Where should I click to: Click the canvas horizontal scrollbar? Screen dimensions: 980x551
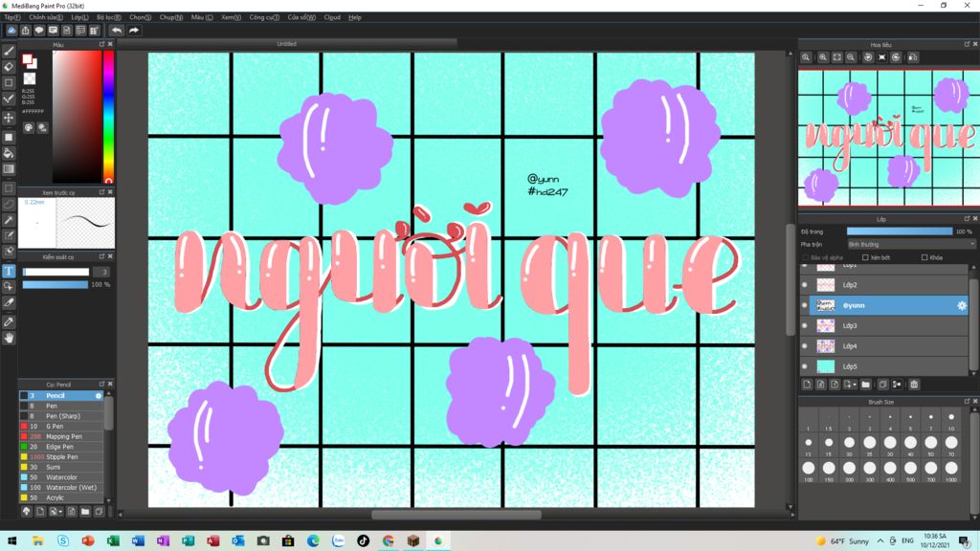[457, 515]
